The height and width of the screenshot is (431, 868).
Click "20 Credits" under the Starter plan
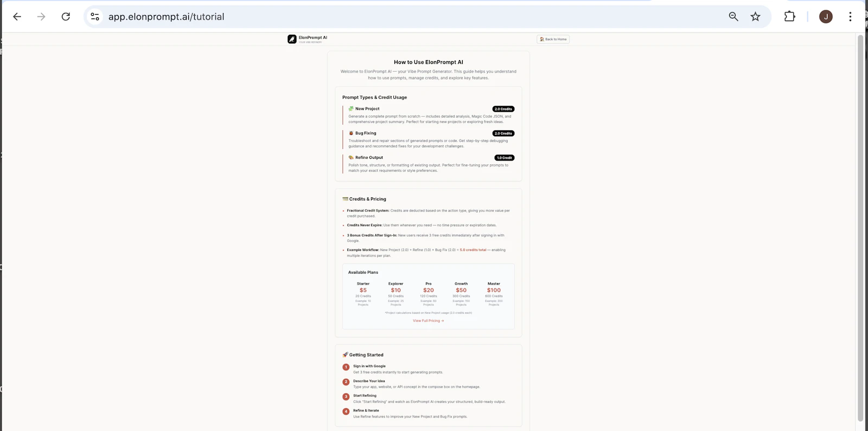363,296
